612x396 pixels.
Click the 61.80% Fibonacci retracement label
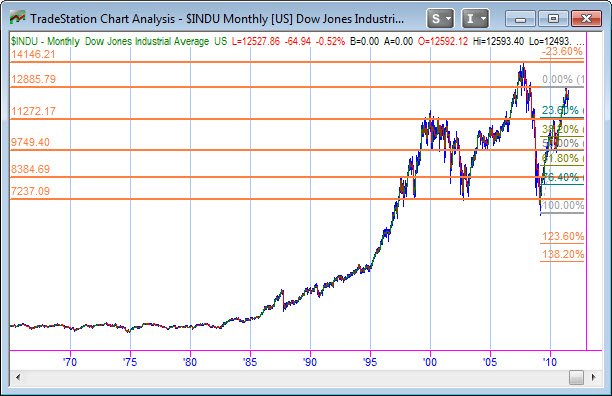coord(562,158)
